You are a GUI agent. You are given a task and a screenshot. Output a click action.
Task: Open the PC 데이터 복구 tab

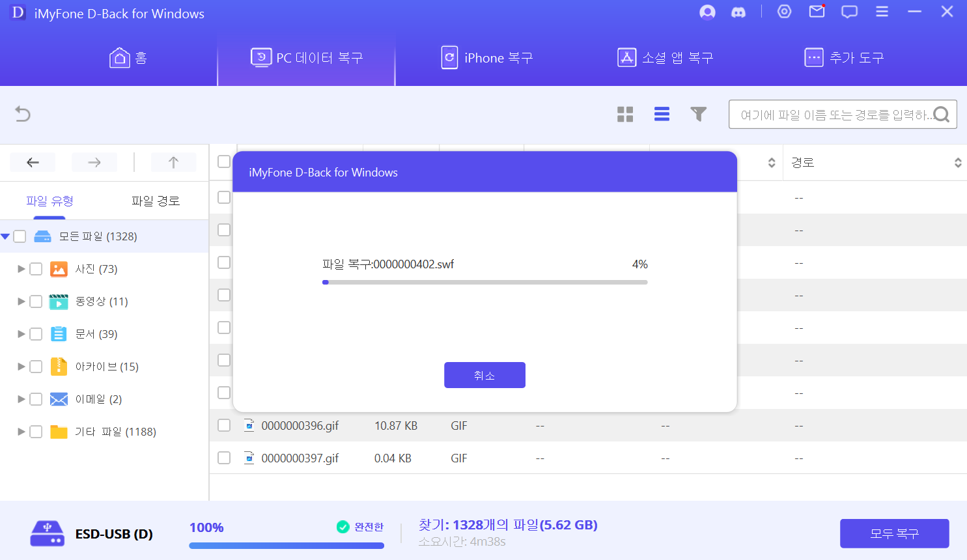click(307, 58)
